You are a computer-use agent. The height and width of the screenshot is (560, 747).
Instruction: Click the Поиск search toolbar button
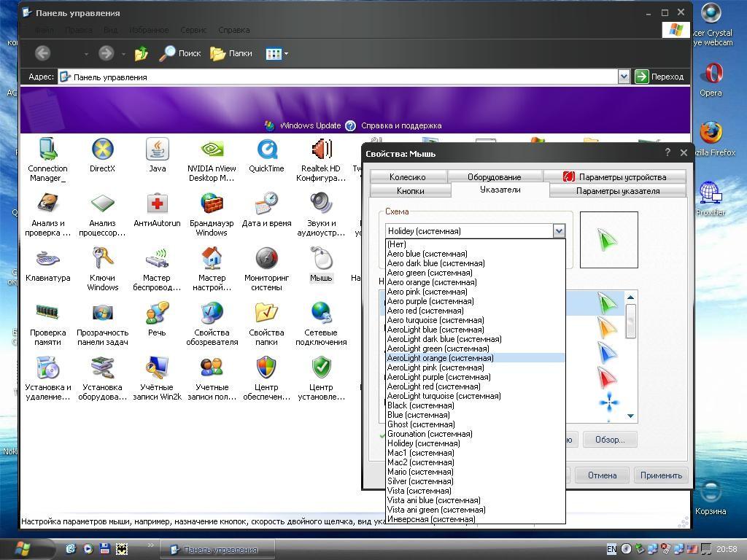[180, 53]
